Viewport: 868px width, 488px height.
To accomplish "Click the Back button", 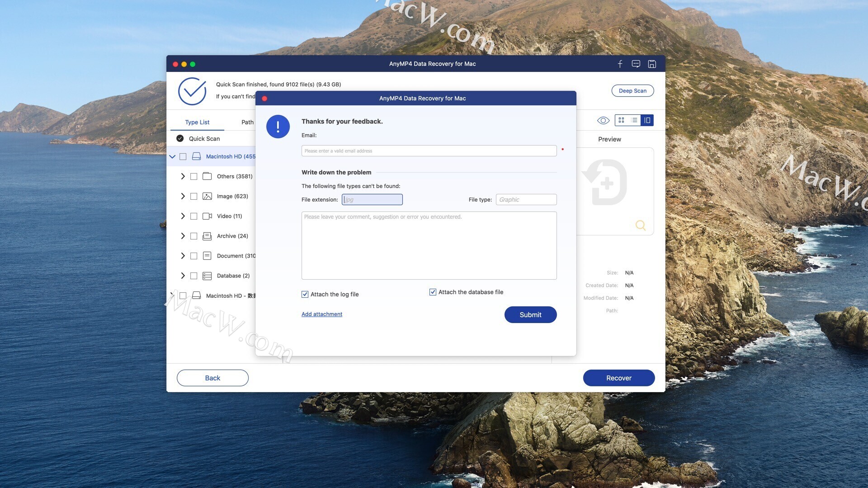I will 212,378.
